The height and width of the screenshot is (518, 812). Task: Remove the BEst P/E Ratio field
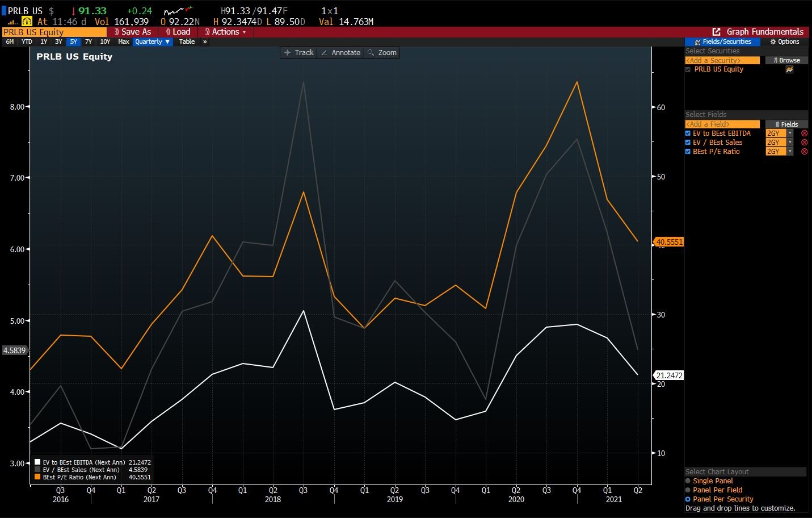804,152
